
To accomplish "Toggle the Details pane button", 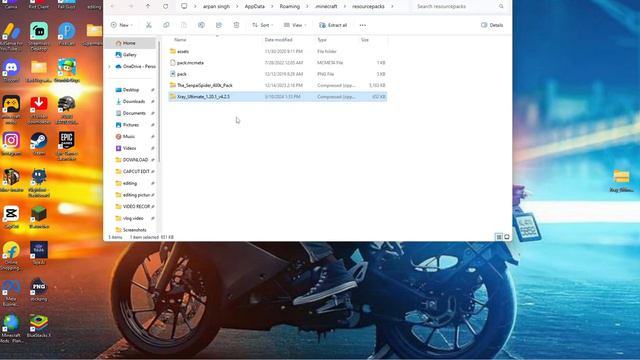I will click(492, 25).
